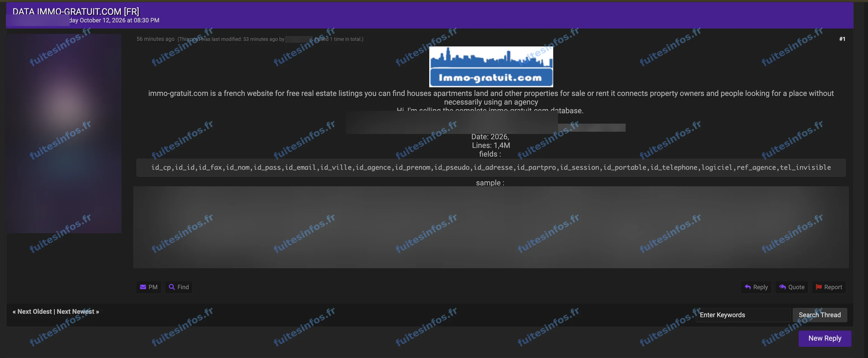Viewport: 868px width, 358px height.
Task: Click the double-arrow Quote icon
Action: tap(783, 287)
